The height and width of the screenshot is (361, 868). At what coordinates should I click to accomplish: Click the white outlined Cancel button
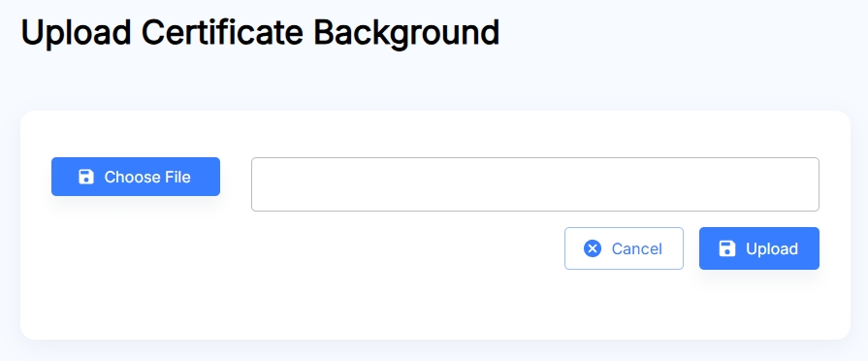point(624,248)
